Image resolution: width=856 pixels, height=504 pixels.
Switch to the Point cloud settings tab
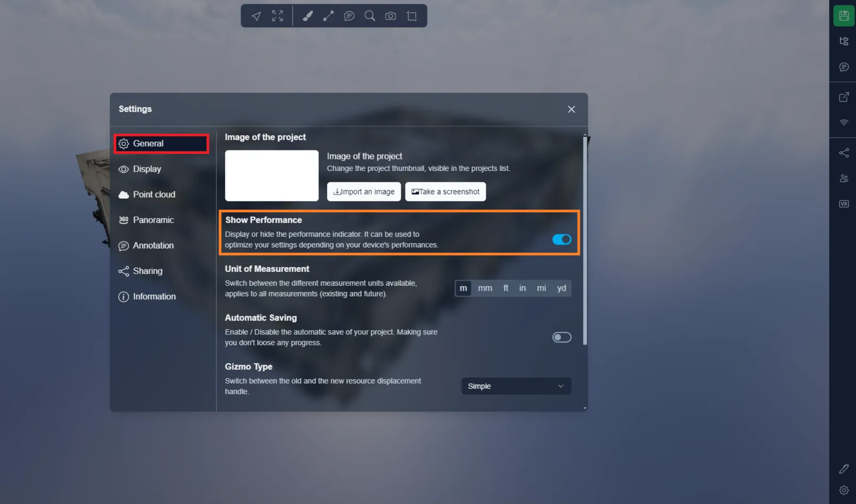point(154,195)
